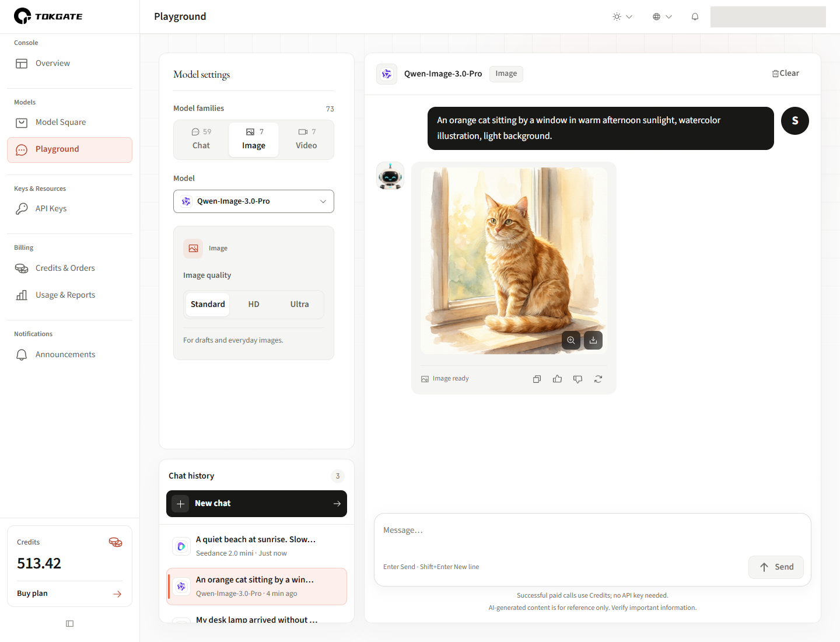Screen dimensions: 840x642
Task: Toggle the light theme sun icon
Action: 622,17
